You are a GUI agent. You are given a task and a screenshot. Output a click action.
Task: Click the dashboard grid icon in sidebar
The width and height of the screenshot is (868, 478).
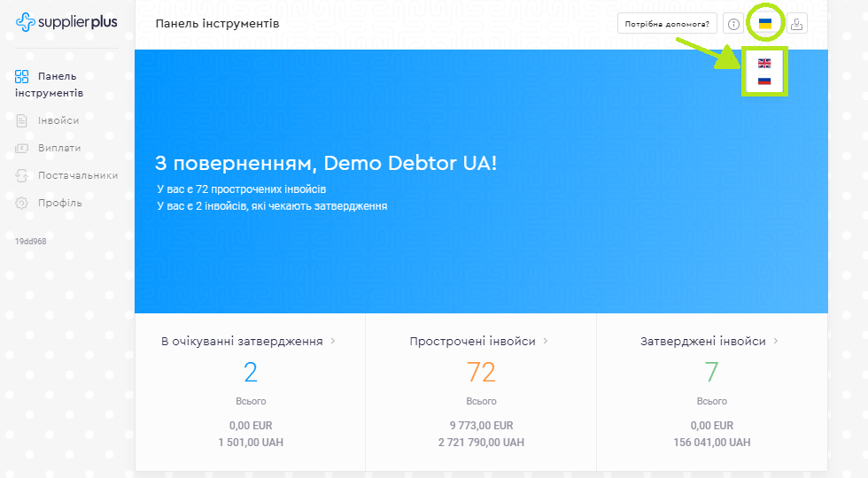click(22, 77)
